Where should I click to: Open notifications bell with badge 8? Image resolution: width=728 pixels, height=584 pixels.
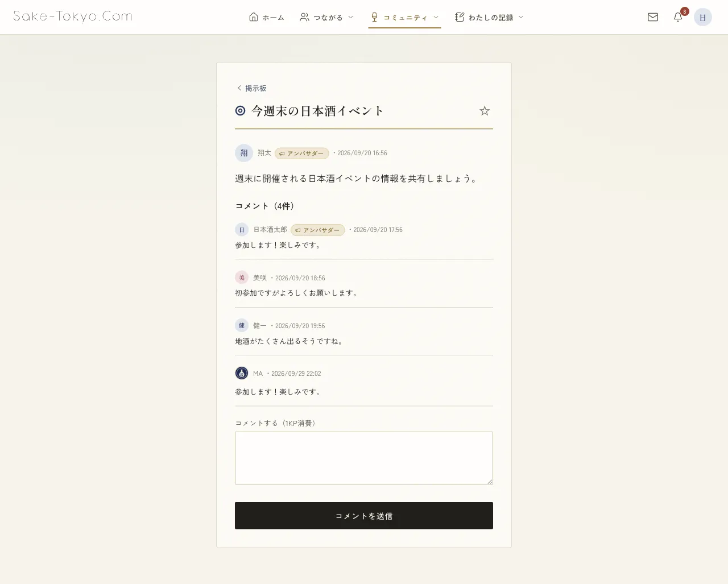(678, 17)
